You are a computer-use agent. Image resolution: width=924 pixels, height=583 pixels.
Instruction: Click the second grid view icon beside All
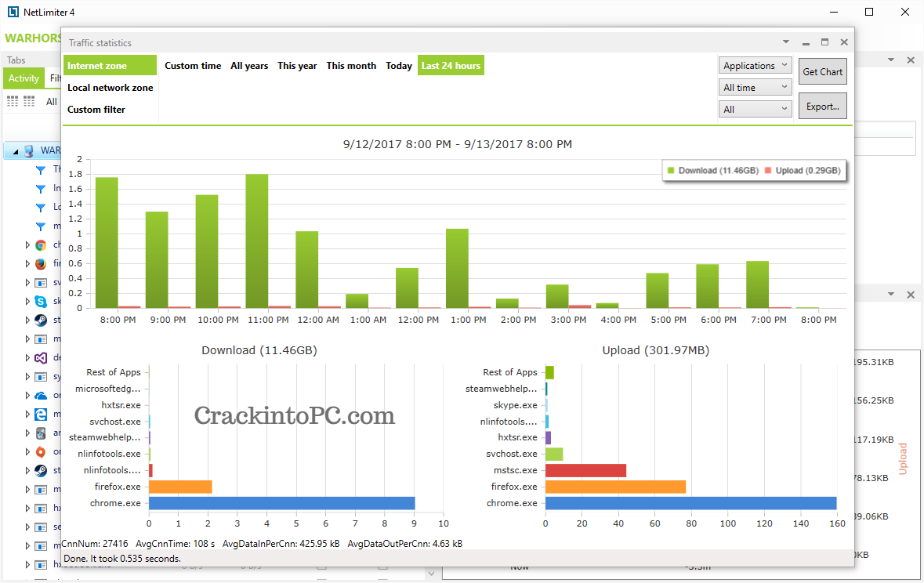29,101
